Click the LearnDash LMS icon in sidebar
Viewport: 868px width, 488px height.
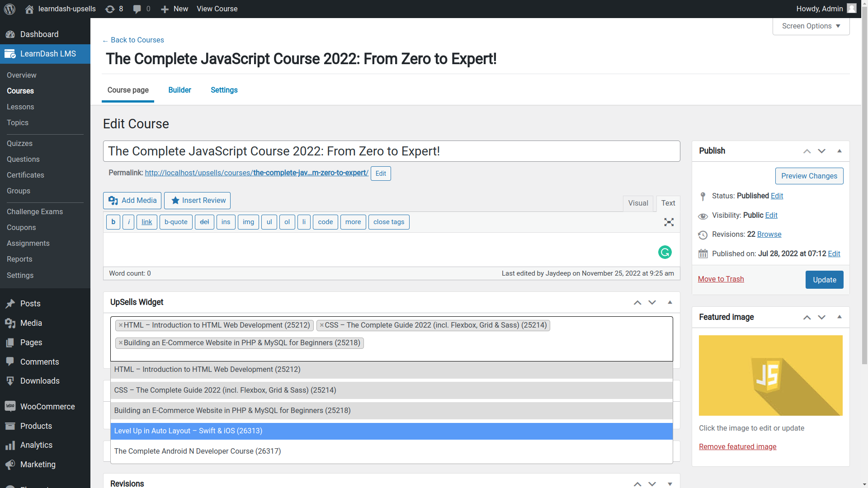point(10,54)
